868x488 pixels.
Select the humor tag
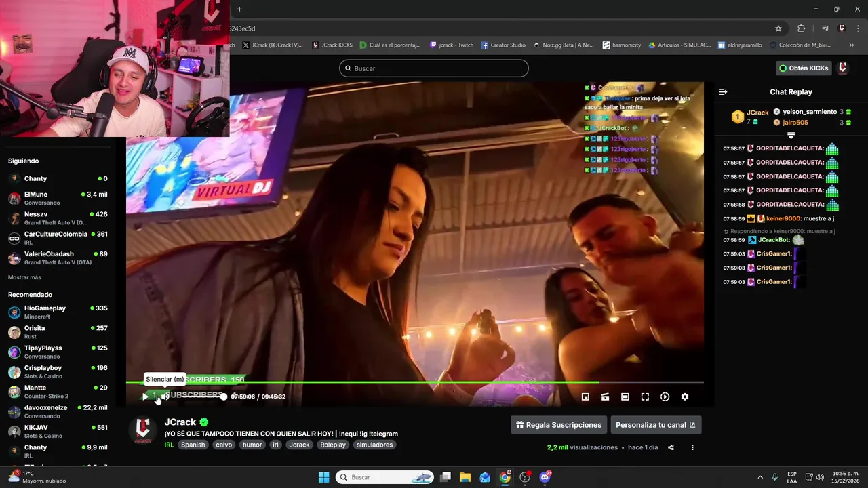coord(252,445)
